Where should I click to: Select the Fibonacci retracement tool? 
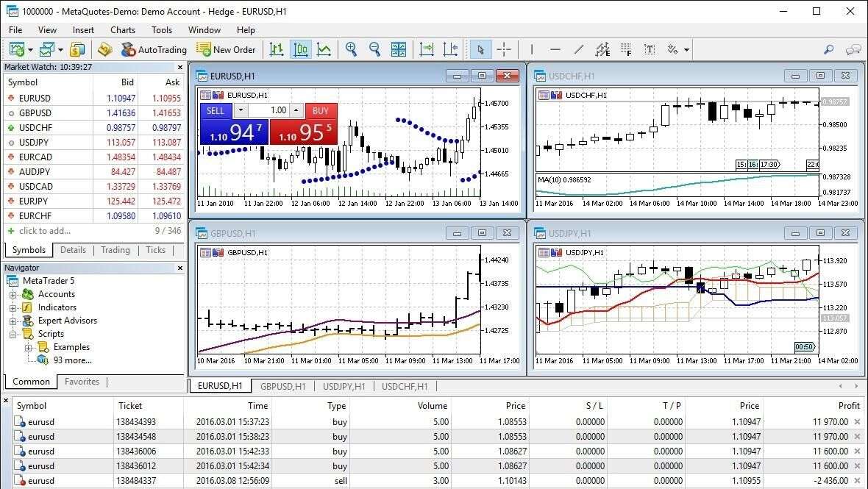coord(626,50)
